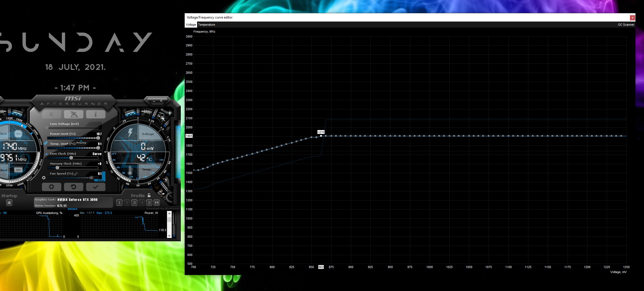Toggle the Fan Speed sync link icon
The image size is (644, 291).
[x=76, y=174]
